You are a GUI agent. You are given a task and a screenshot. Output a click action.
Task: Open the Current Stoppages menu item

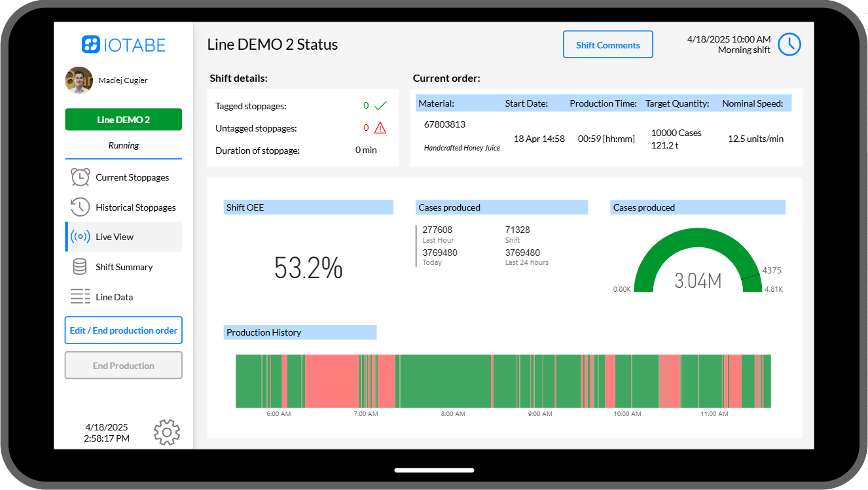pyautogui.click(x=132, y=177)
